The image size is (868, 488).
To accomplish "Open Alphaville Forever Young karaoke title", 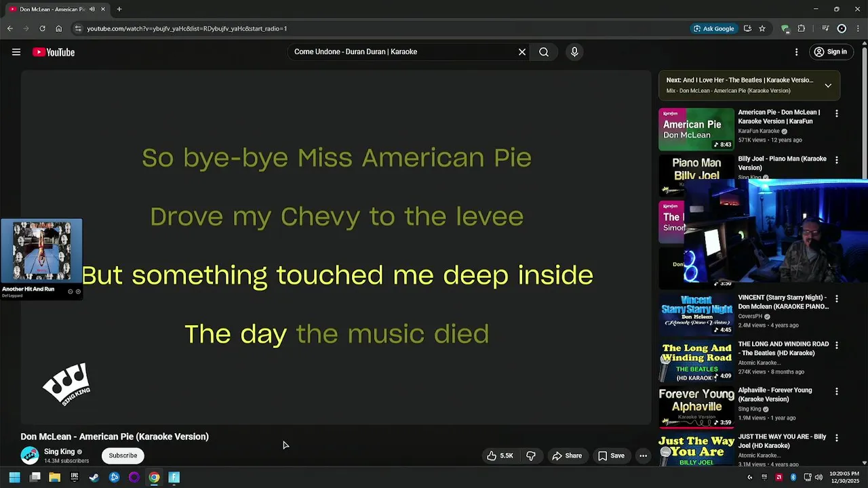I will tap(775, 394).
